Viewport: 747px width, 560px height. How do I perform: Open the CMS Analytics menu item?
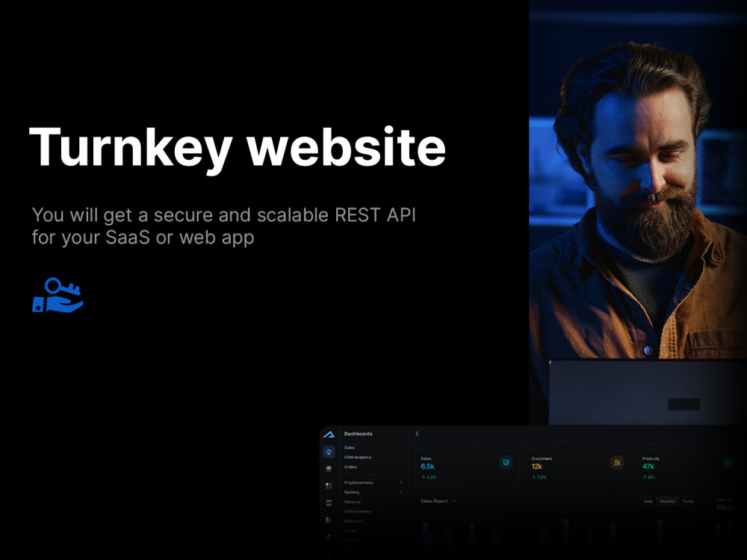[358, 511]
